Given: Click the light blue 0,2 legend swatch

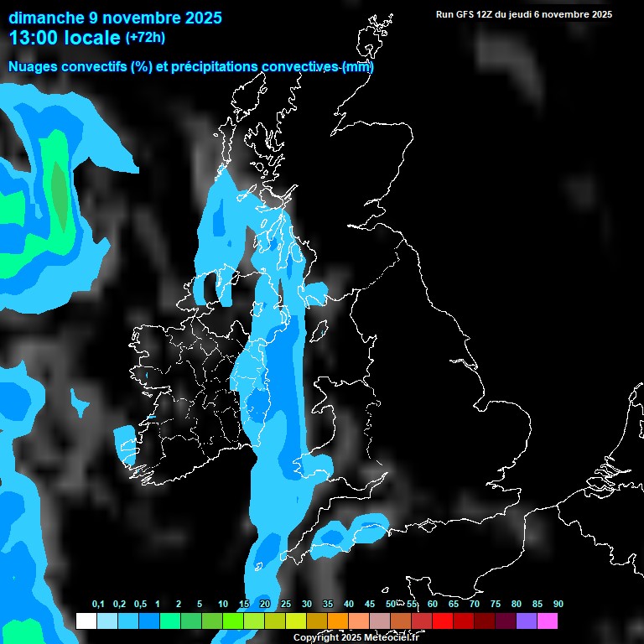Looking at the screenshot, I should coord(106,621).
